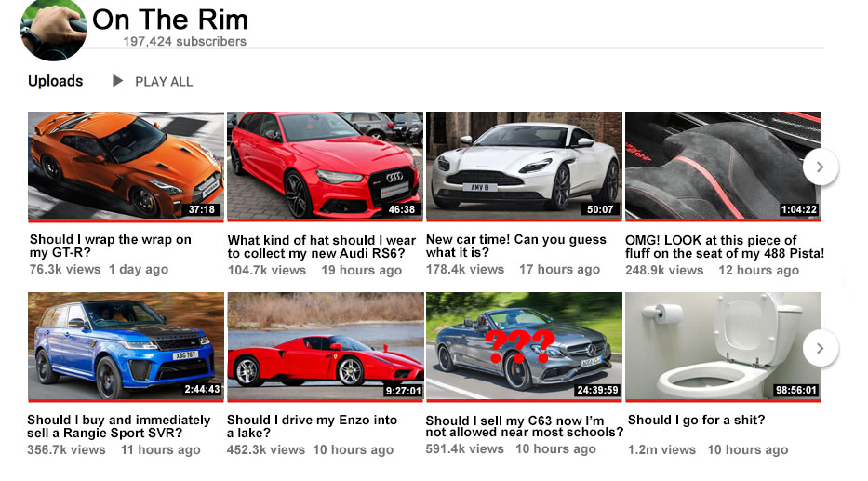Open the silver C63 question marks thumbnail
868x481 pixels.
pos(524,346)
